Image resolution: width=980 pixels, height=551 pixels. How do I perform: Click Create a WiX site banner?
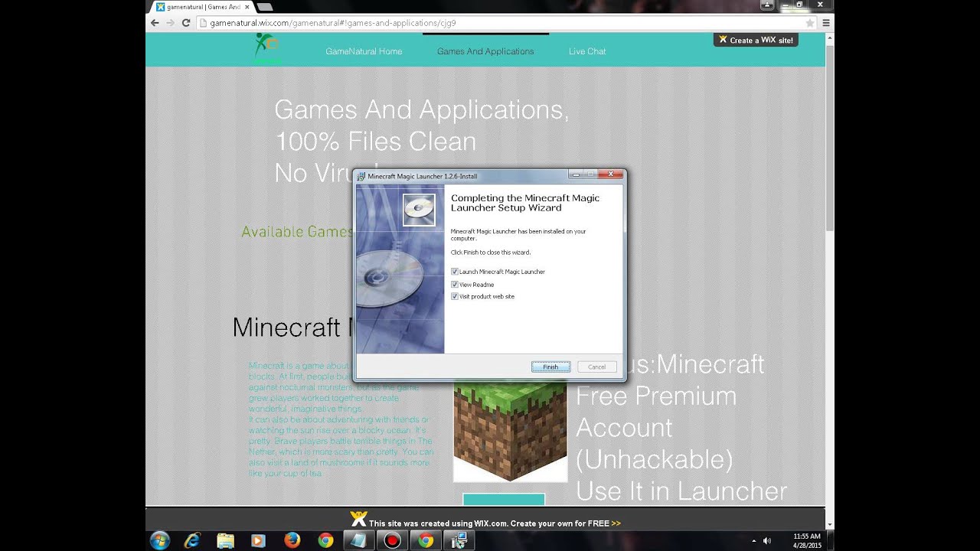point(756,40)
